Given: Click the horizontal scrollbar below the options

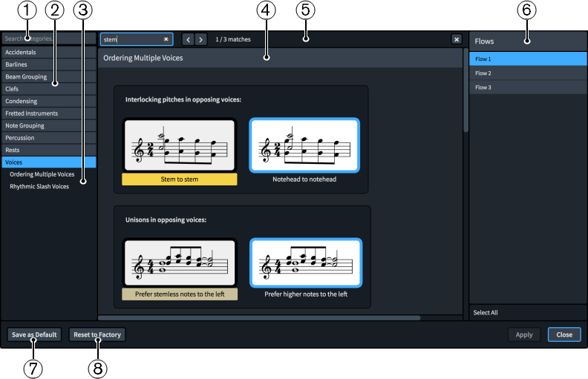Looking at the screenshot, I should click(x=259, y=317).
